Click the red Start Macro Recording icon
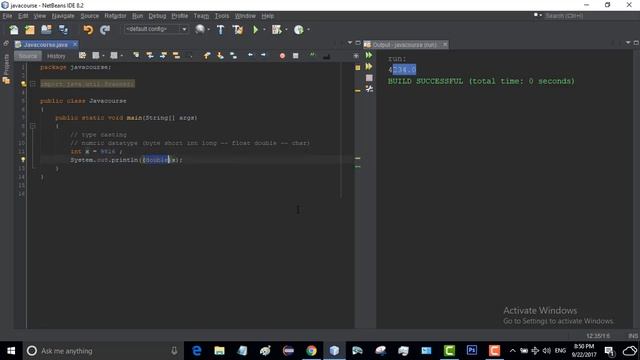The image size is (640, 360). 282,56
